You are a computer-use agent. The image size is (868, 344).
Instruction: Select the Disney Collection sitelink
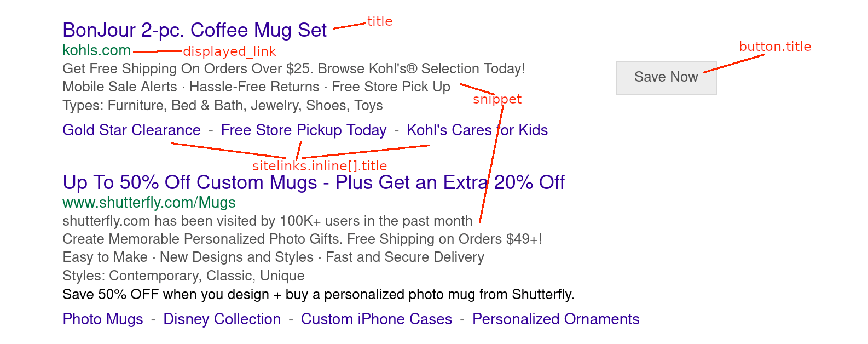click(x=221, y=319)
